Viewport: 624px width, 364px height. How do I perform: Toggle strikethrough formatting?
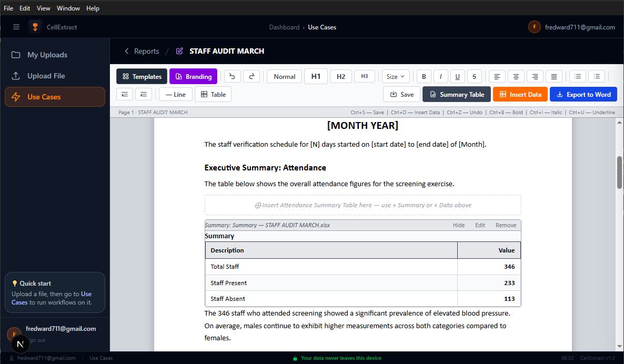click(x=474, y=76)
